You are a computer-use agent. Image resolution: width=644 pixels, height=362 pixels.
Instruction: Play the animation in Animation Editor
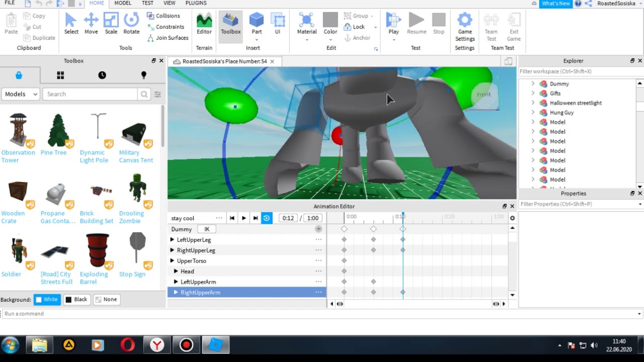tap(244, 218)
